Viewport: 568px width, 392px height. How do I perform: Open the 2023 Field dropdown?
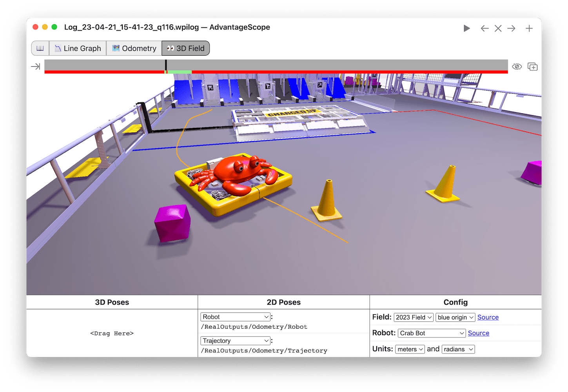(x=414, y=317)
